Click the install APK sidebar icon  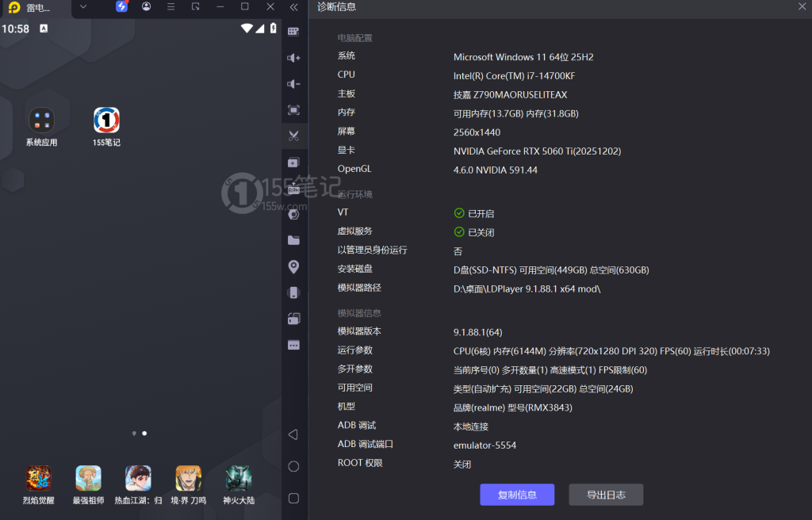[293, 189]
